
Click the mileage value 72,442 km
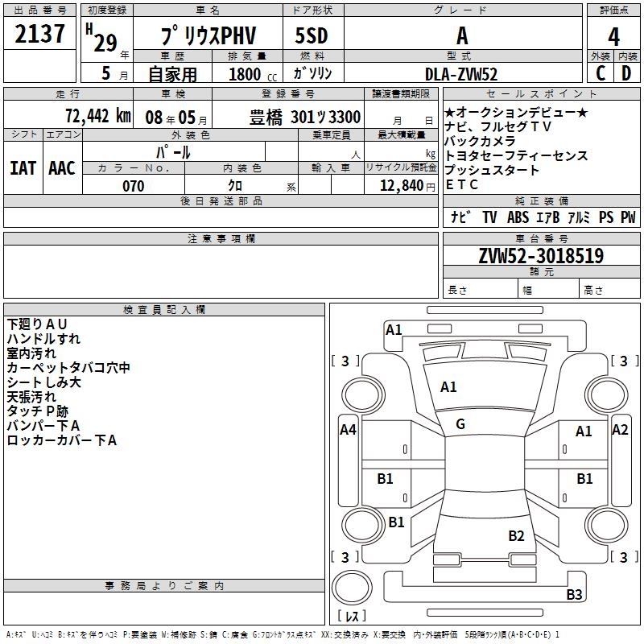click(98, 115)
